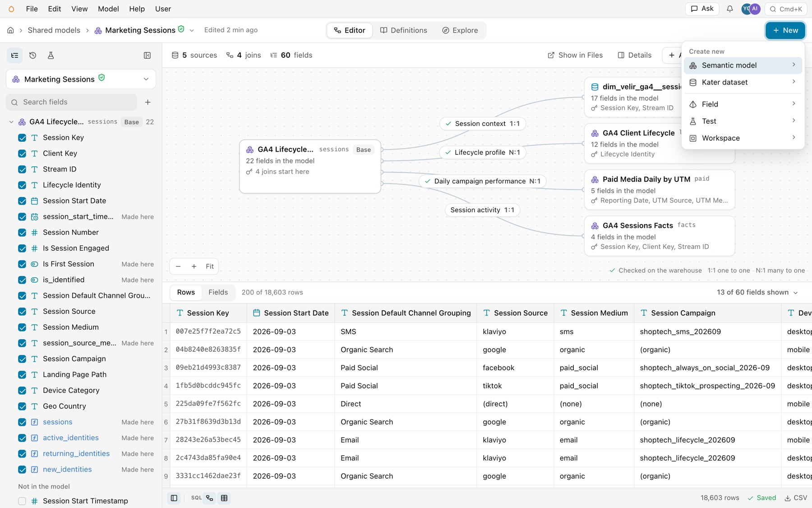Collapse the GA4 Lifecycle sessions tree group
The height and width of the screenshot is (508, 812).
pos(11,122)
